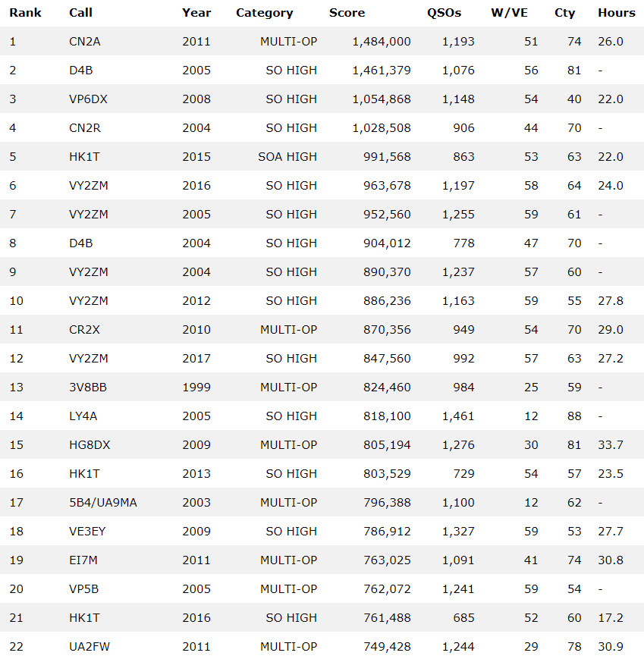Viewport: 644px width, 659px height.
Task: Click callsign LY4A in rank 14
Action: tap(83, 416)
